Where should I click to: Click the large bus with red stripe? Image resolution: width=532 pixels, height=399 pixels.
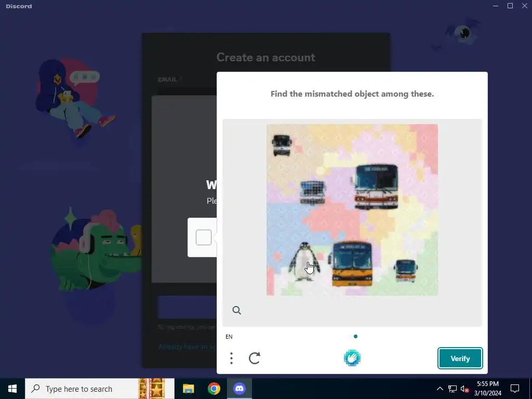[376, 187]
